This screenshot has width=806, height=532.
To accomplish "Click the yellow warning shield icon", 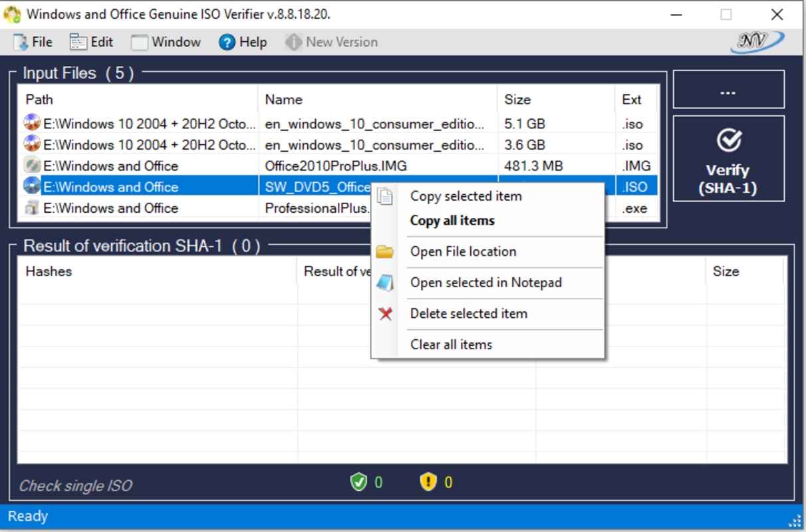I will pyautogui.click(x=428, y=482).
